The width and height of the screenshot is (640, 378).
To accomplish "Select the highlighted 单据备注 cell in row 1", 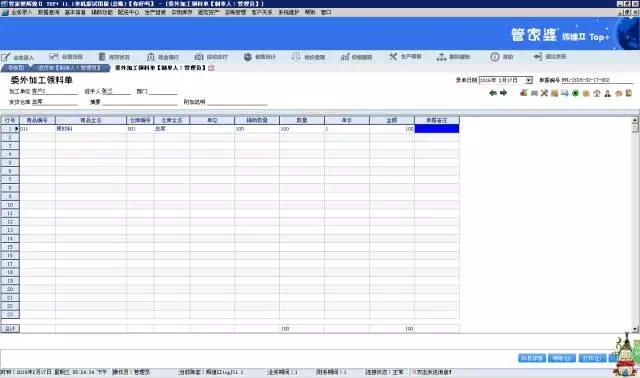I will point(437,129).
